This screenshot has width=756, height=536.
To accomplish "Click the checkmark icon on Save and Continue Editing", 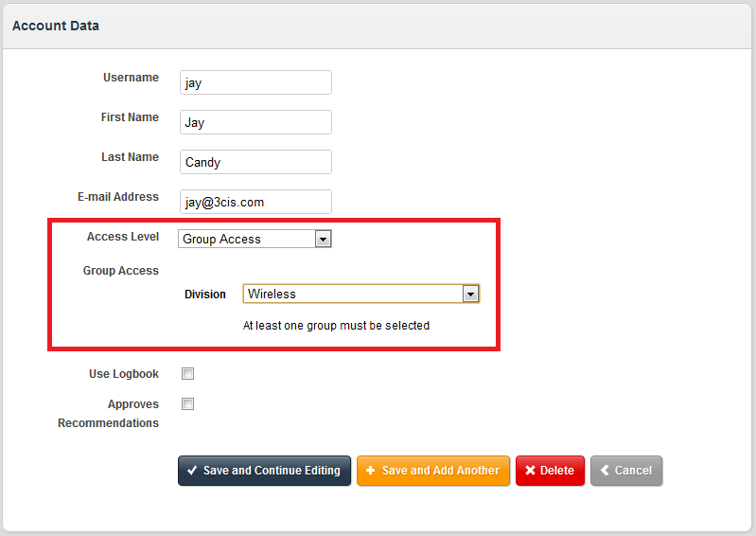I will (x=192, y=471).
